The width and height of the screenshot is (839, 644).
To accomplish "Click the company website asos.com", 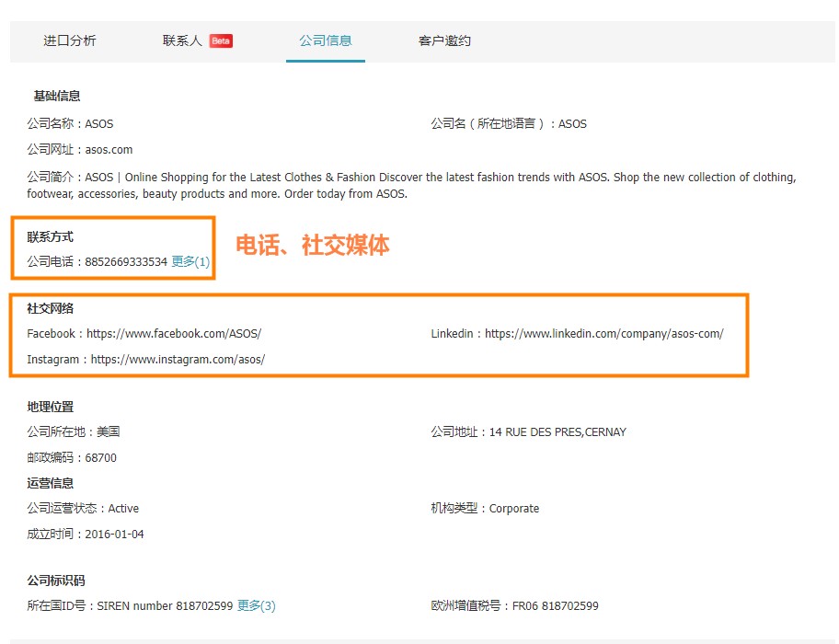I will [x=109, y=150].
